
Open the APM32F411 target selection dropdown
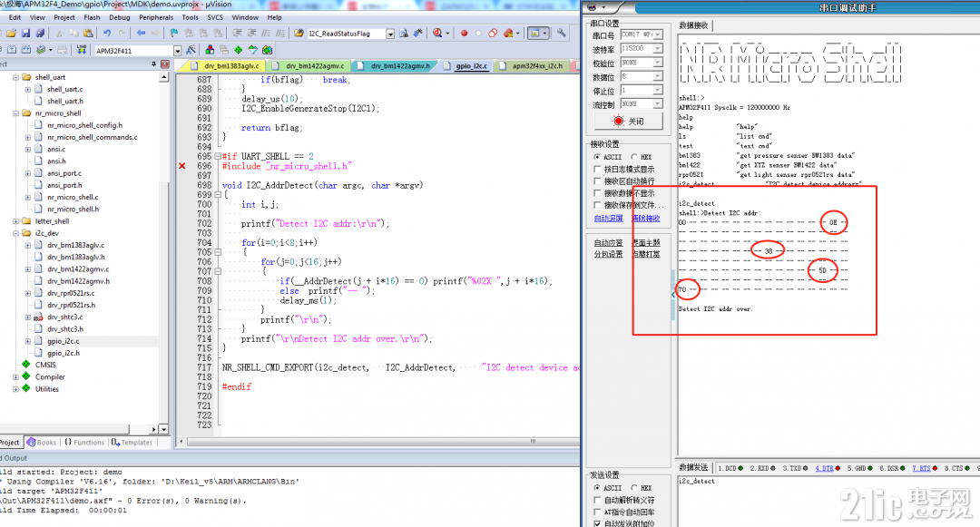pos(178,51)
